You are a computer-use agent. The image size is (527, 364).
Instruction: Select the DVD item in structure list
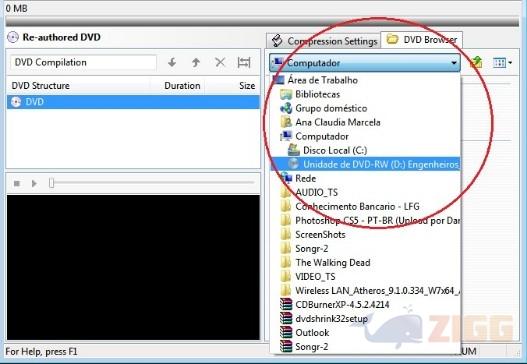tap(133, 102)
